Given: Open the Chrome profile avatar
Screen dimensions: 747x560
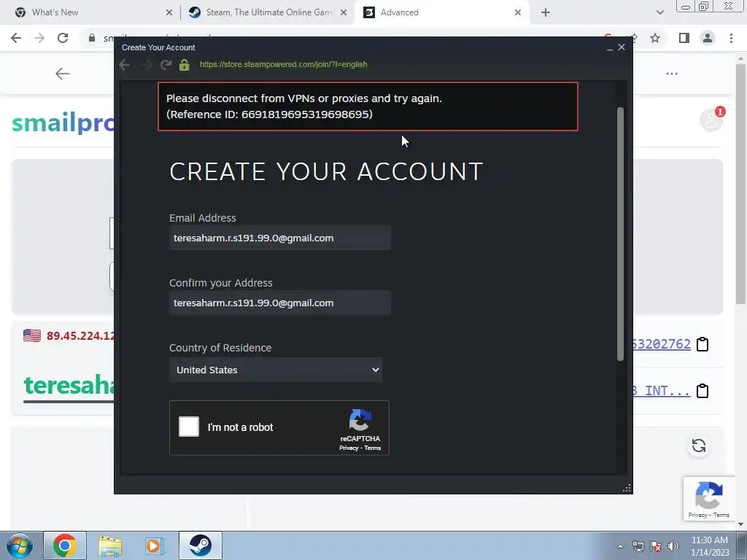Looking at the screenshot, I should click(x=708, y=38).
